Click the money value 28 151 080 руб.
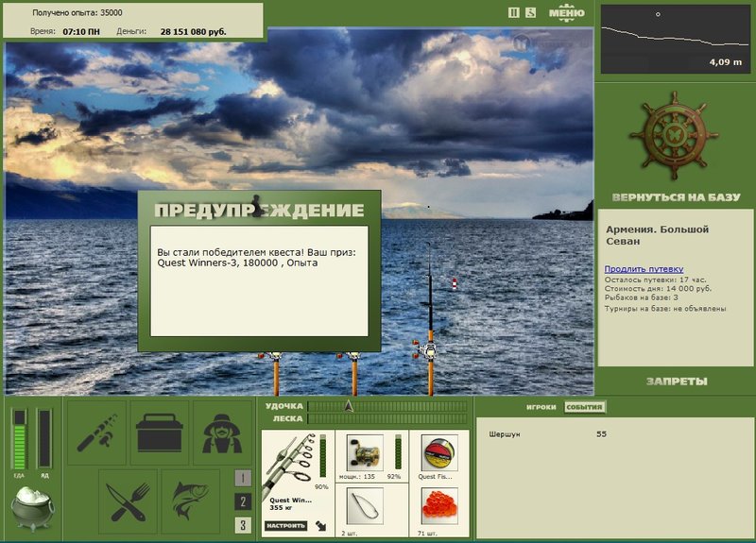The height and width of the screenshot is (543, 756). pos(194,32)
